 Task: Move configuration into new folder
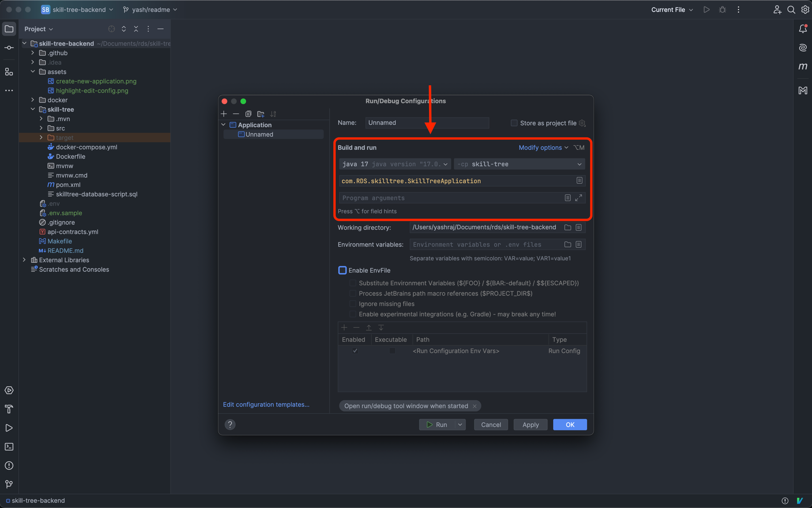261,114
